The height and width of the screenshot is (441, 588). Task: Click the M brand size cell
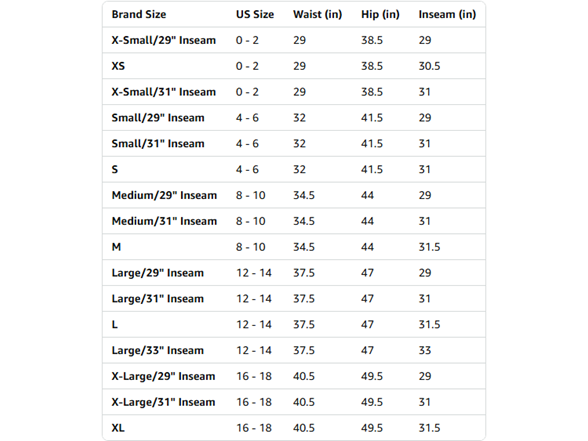point(116,247)
